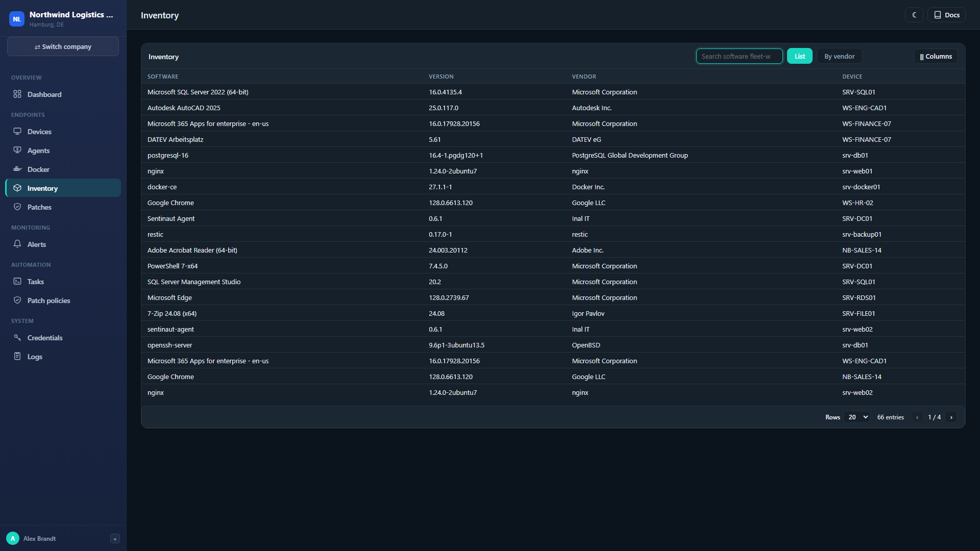This screenshot has height=551, width=980.
Task: Go to next page of entries
Action: coord(951,417)
